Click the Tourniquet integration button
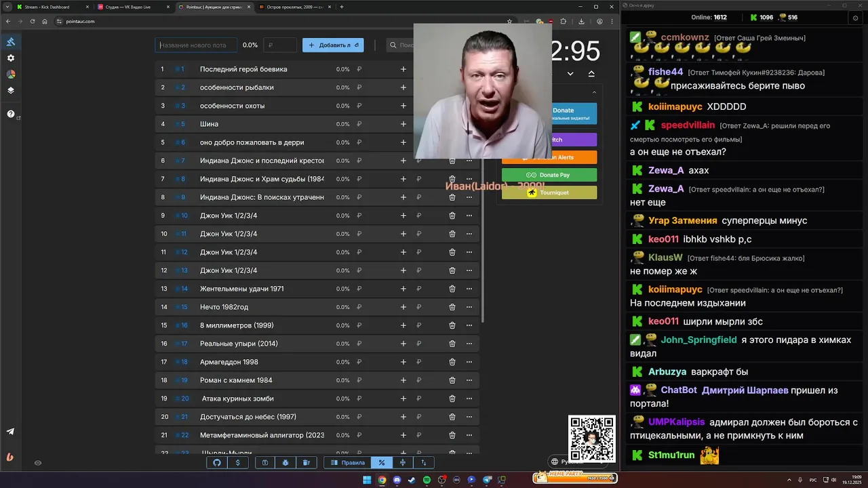This screenshot has width=868, height=488. 549,192
